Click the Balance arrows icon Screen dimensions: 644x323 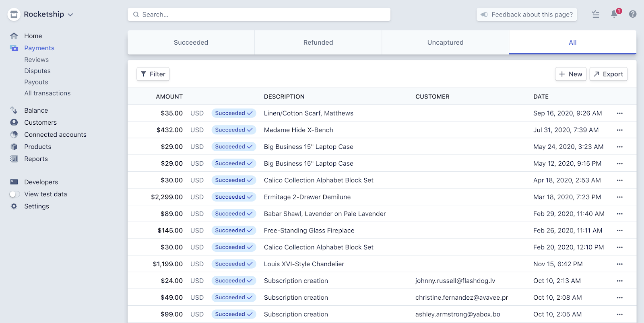coord(14,110)
